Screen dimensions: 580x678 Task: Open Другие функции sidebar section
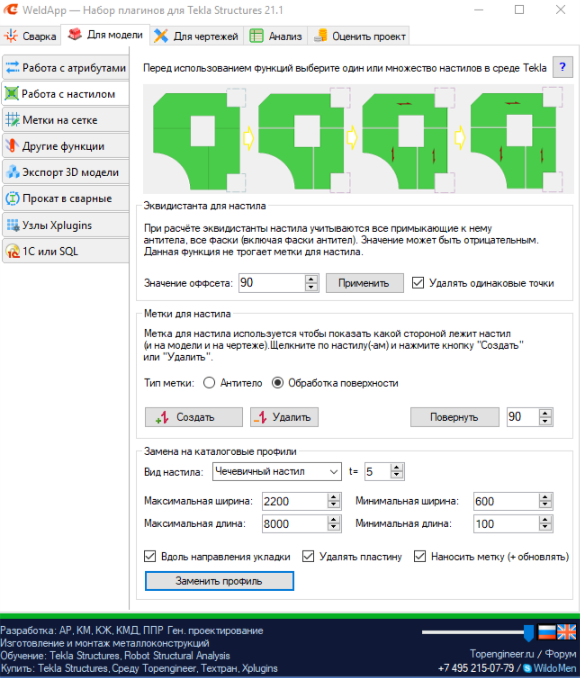66,146
